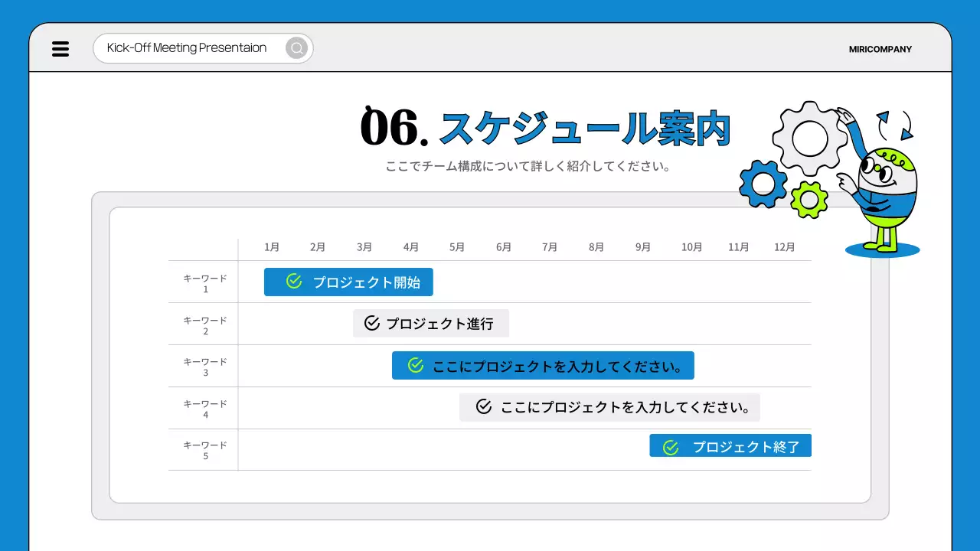The height and width of the screenshot is (551, 980).
Task: Open the hamburger menu
Action: pos(60,48)
